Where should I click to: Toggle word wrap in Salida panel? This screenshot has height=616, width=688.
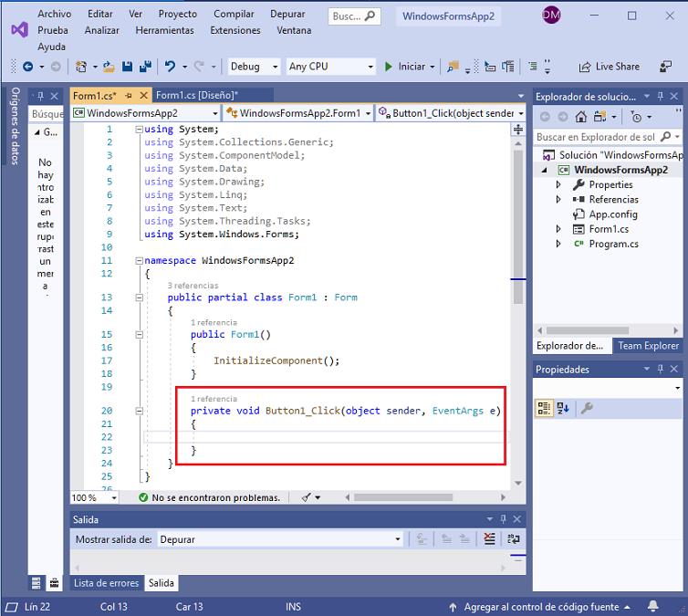click(514, 538)
